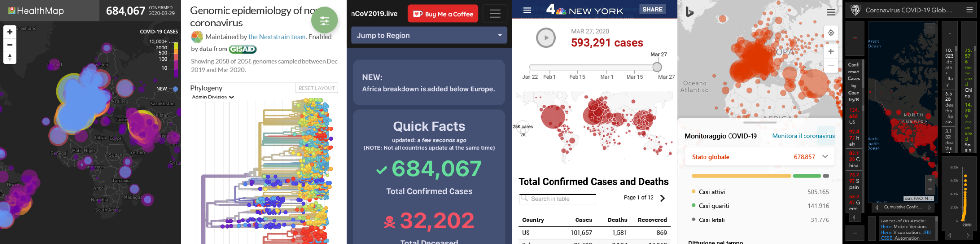
Task: Zoom out on the HealthMap map
Action: pos(10,44)
